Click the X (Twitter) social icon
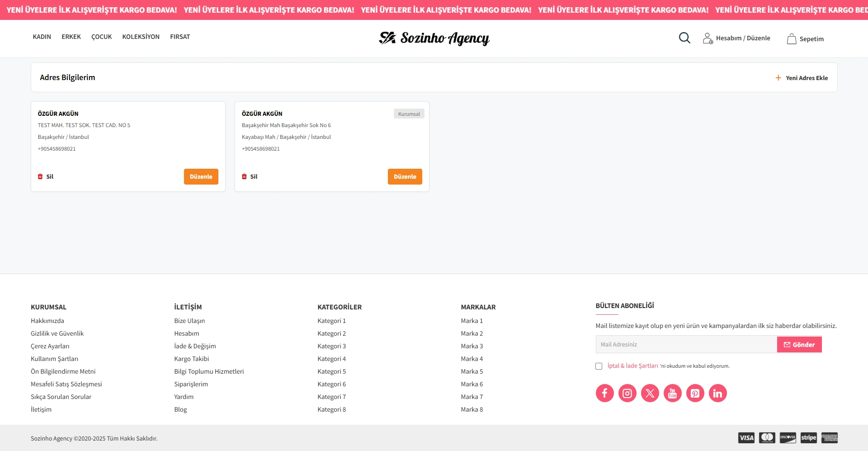Viewport: 868px width, 451px height. click(650, 393)
